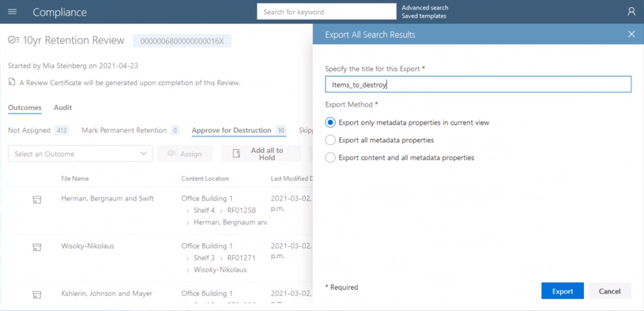Screen dimensions: 644x311
Task: Click the review ID 0000006800000000016X badge
Action: click(x=182, y=40)
